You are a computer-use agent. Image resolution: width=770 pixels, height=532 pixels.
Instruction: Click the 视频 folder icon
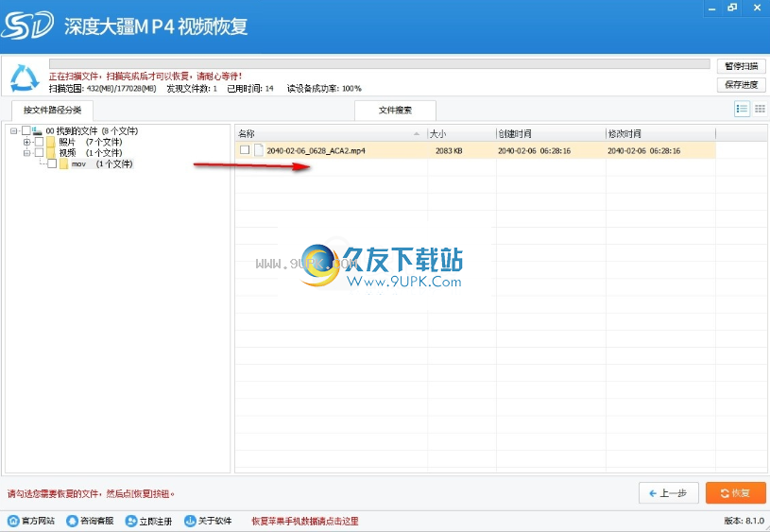[51, 153]
